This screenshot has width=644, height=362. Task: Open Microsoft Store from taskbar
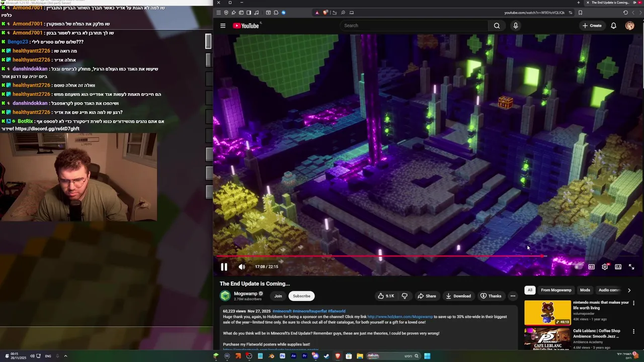coord(349,356)
